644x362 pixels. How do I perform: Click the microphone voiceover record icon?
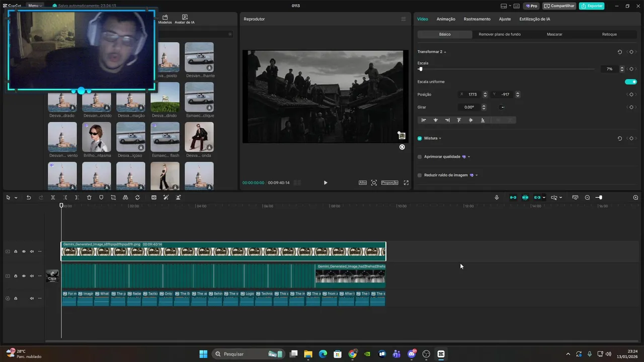coord(497,198)
